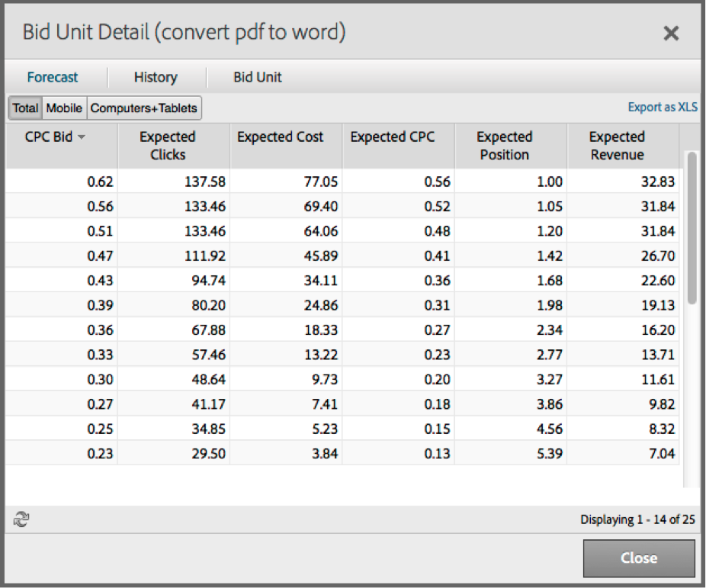This screenshot has width=706, height=588.
Task: Click the Expected CPC column header
Action: pos(393,137)
